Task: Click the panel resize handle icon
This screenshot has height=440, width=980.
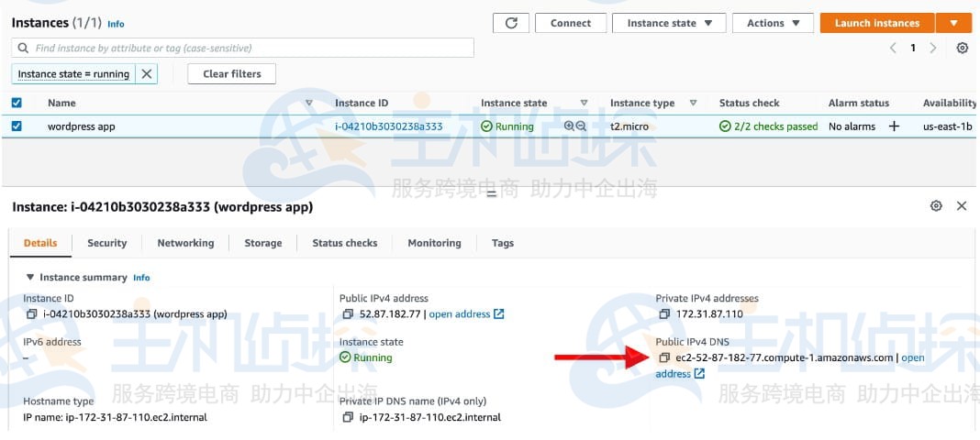Action: pyautogui.click(x=491, y=194)
